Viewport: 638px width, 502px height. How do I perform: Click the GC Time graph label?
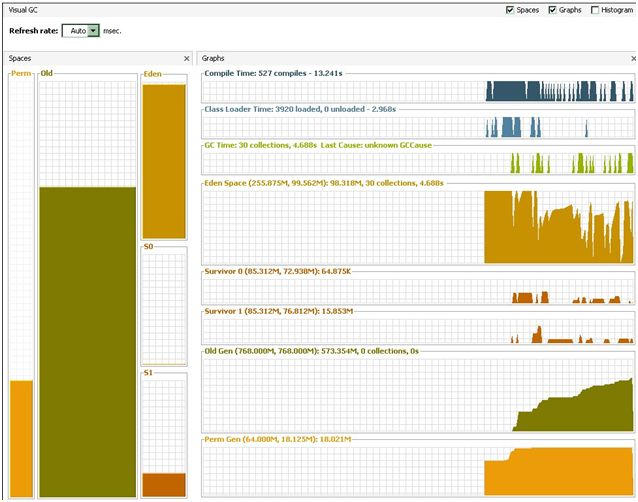click(318, 145)
